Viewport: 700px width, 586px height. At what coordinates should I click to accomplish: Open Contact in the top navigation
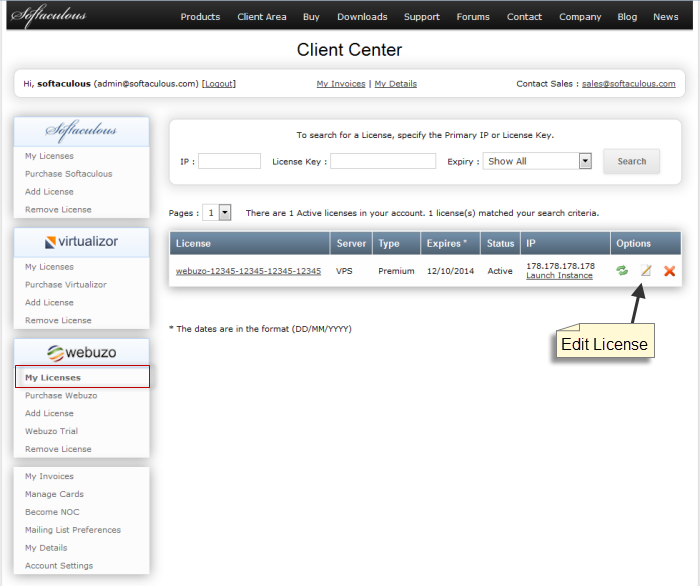point(524,17)
